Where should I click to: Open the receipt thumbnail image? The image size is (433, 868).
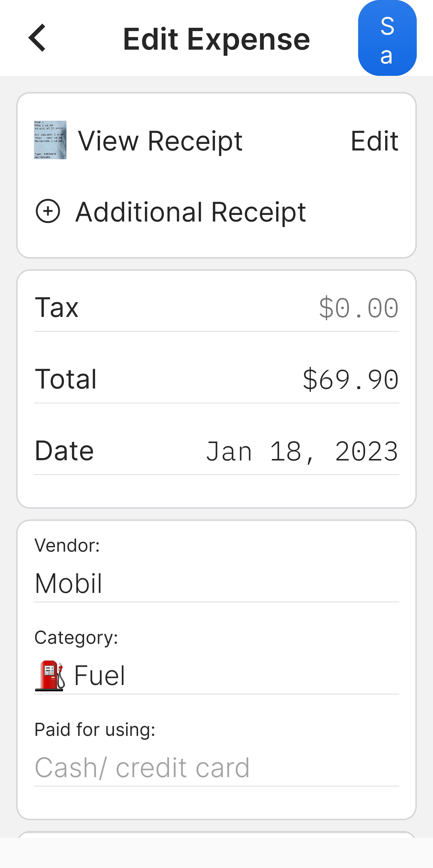point(50,140)
